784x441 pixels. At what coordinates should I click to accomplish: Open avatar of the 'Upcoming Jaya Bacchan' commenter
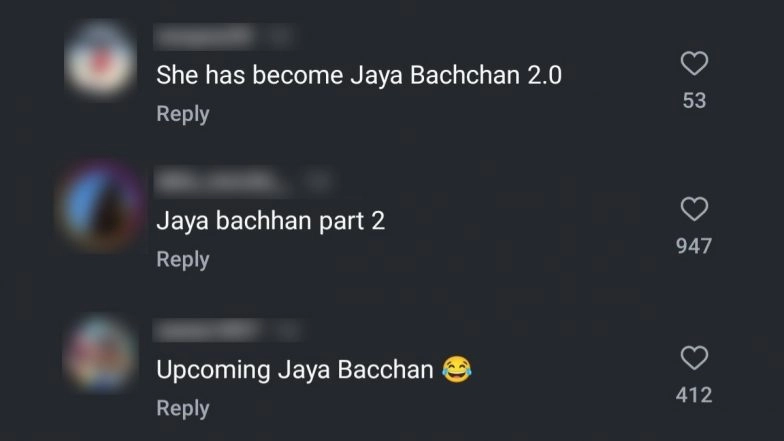pyautogui.click(x=100, y=354)
